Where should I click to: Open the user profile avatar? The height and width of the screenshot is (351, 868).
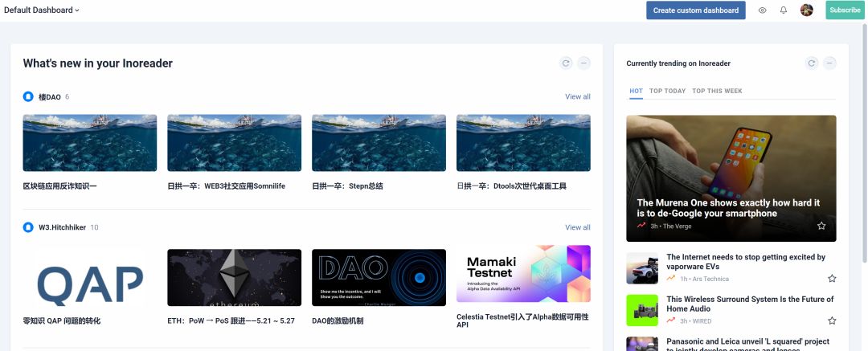coord(807,10)
